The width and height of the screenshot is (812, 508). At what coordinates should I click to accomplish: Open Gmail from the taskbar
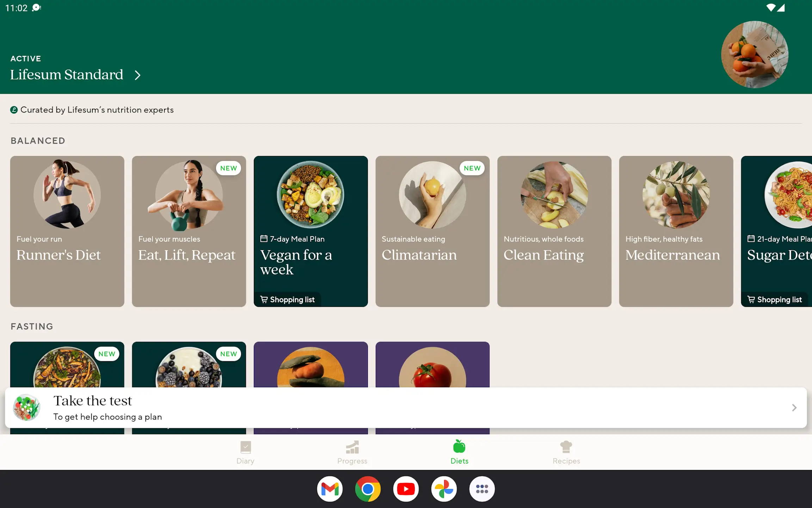(x=330, y=489)
